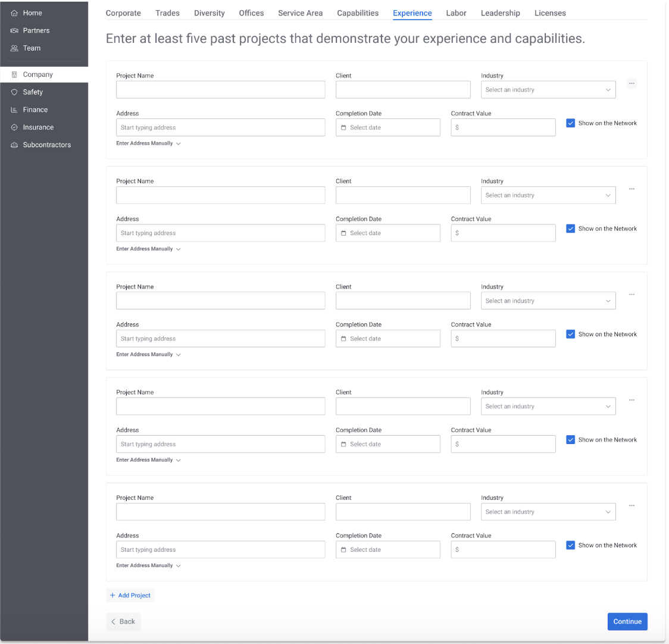Open Subcontractors via hard hat icon
The height and width of the screenshot is (644, 669).
pos(14,145)
